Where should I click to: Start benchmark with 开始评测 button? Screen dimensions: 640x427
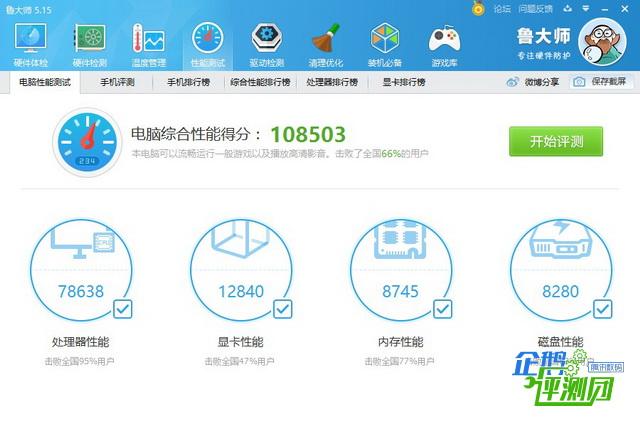556,142
